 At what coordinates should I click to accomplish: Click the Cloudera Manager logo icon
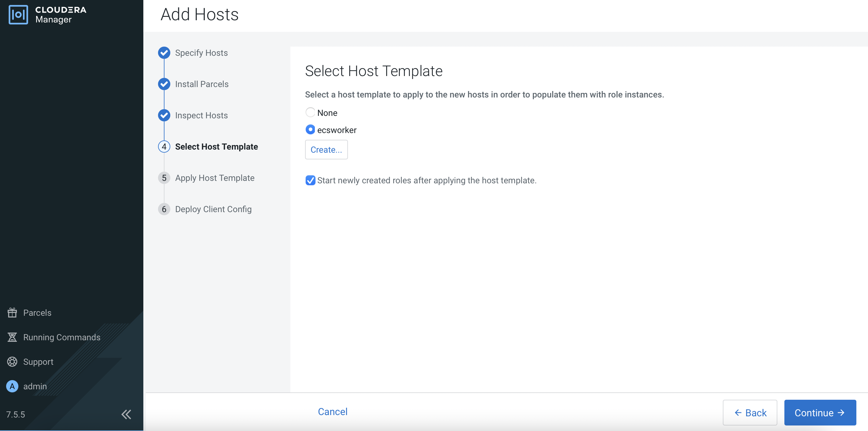click(18, 14)
